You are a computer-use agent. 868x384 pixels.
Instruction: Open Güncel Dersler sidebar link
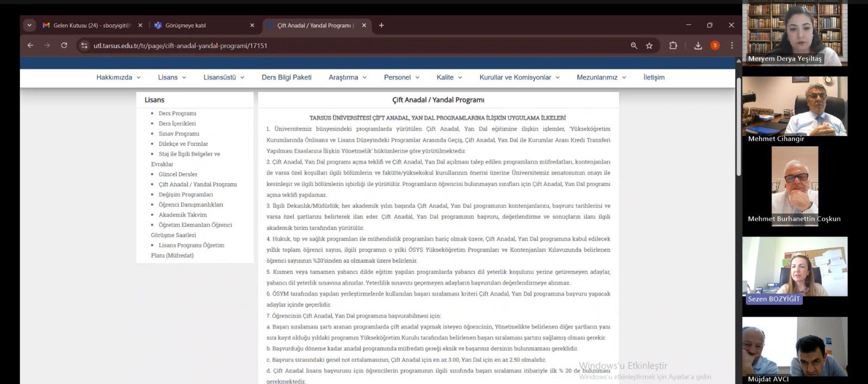[178, 174]
